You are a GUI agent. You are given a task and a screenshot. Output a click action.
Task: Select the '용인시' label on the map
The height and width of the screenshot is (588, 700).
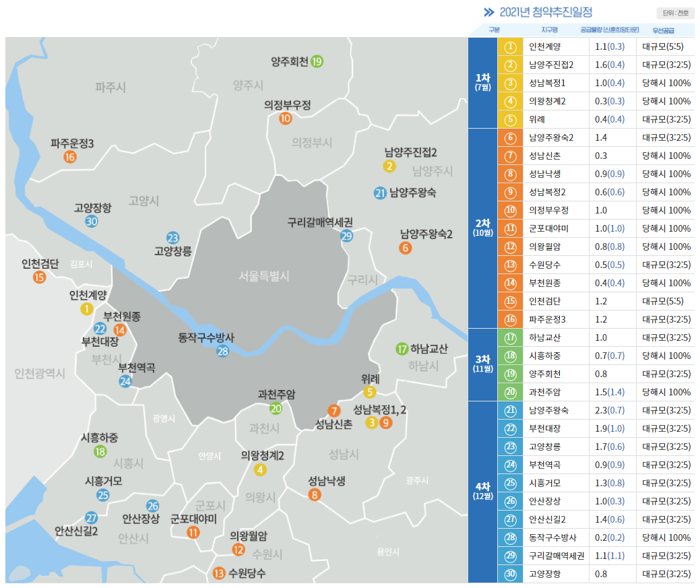click(x=387, y=552)
